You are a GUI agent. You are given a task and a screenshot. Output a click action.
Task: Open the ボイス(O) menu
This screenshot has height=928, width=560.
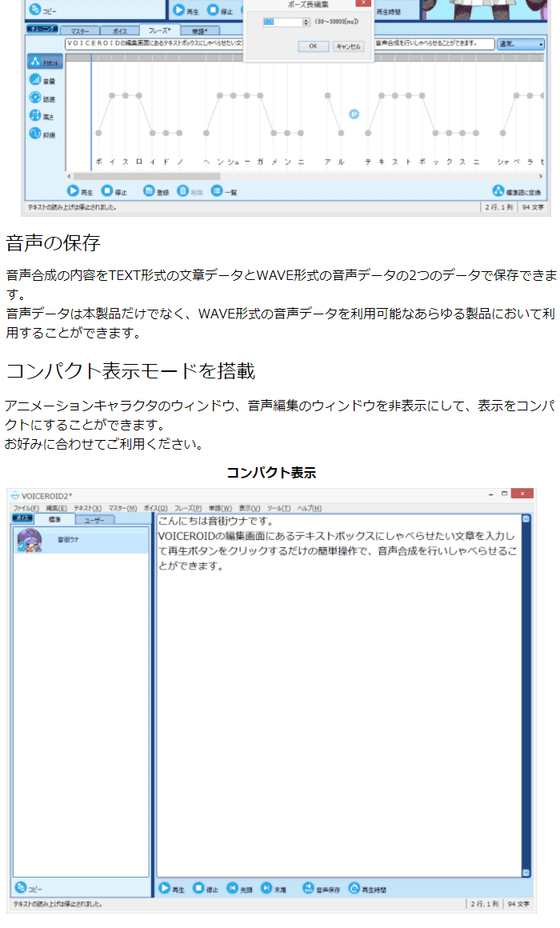point(156,508)
